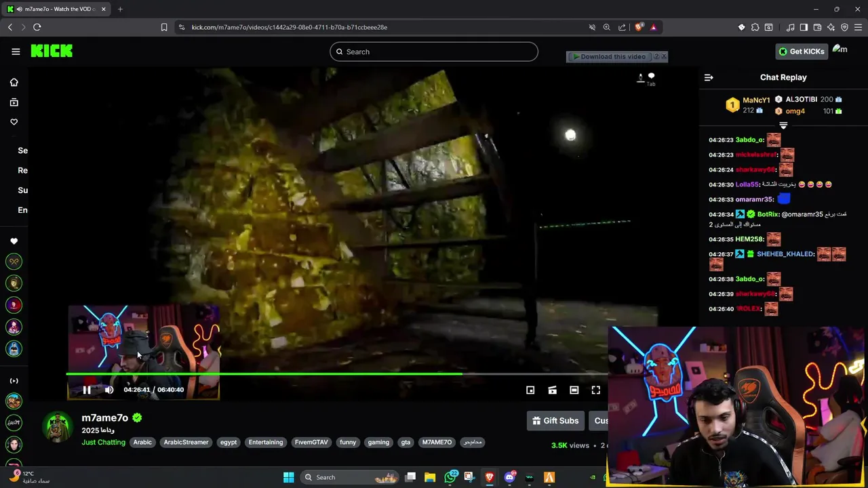Click the filled heart sidebar icon
The width and height of the screenshot is (868, 488).
[x=14, y=241]
